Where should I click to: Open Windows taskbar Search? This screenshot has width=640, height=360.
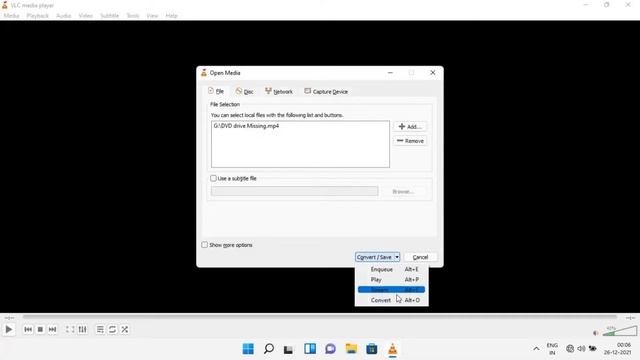click(269, 349)
